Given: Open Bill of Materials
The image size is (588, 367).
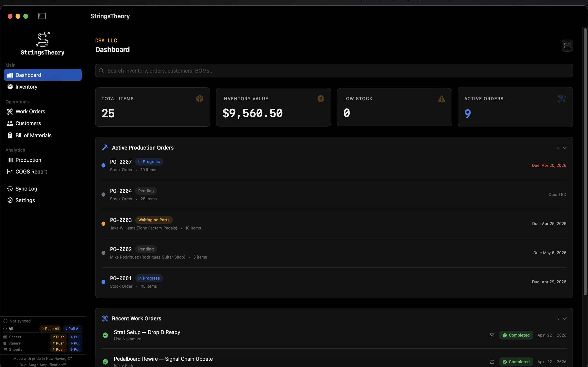Looking at the screenshot, I should pos(33,135).
